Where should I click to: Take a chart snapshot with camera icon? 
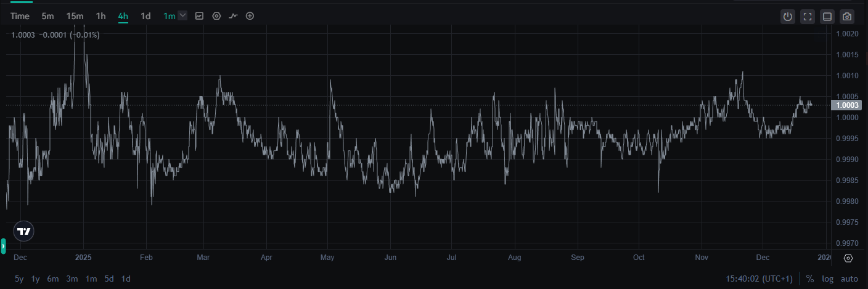point(847,17)
